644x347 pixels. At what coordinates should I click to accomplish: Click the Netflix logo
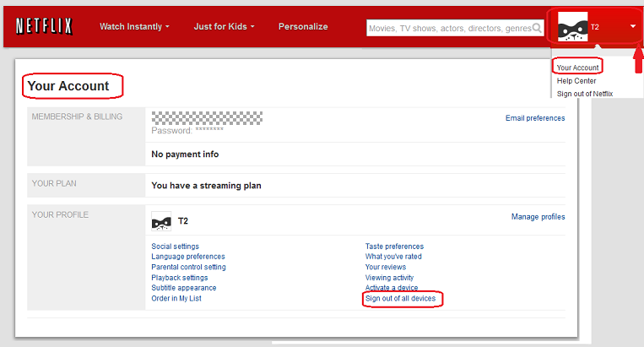[x=44, y=27]
